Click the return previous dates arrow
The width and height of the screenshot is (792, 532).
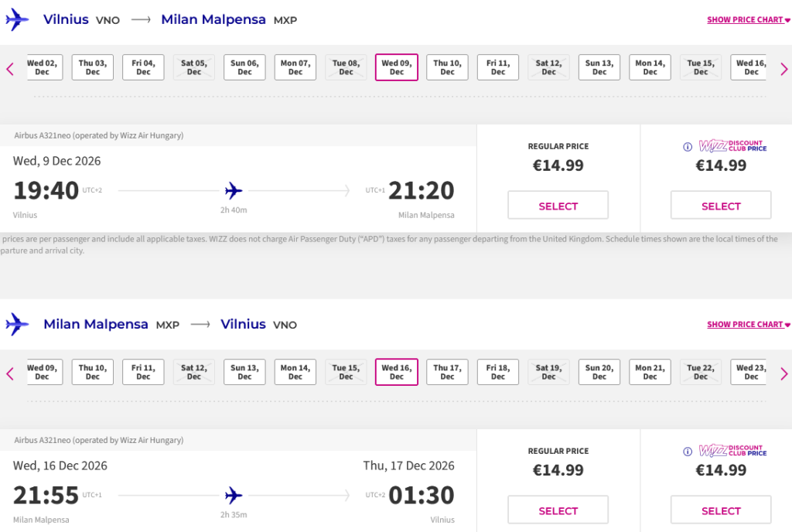coord(9,374)
